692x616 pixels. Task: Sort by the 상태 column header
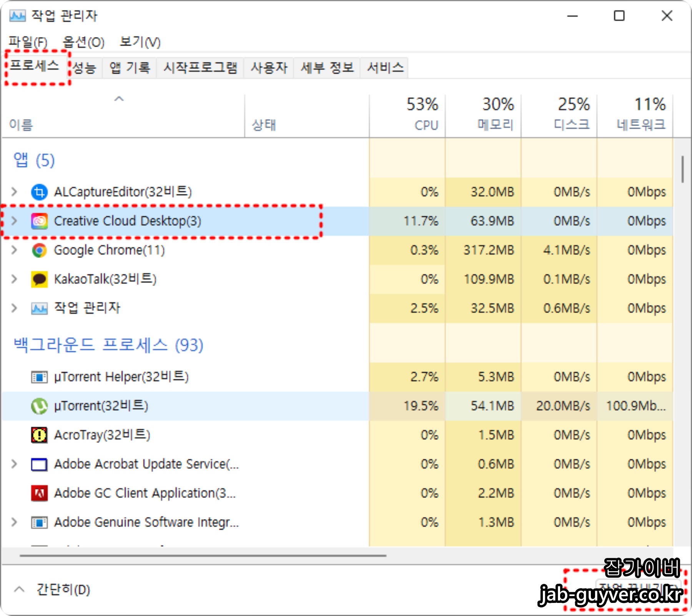click(307, 116)
